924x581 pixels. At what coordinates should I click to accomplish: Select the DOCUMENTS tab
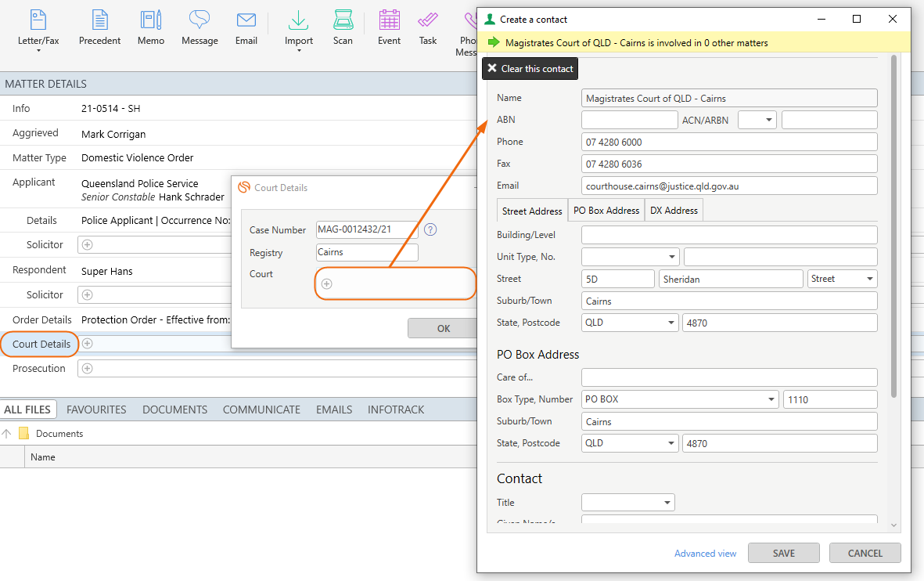coord(175,410)
